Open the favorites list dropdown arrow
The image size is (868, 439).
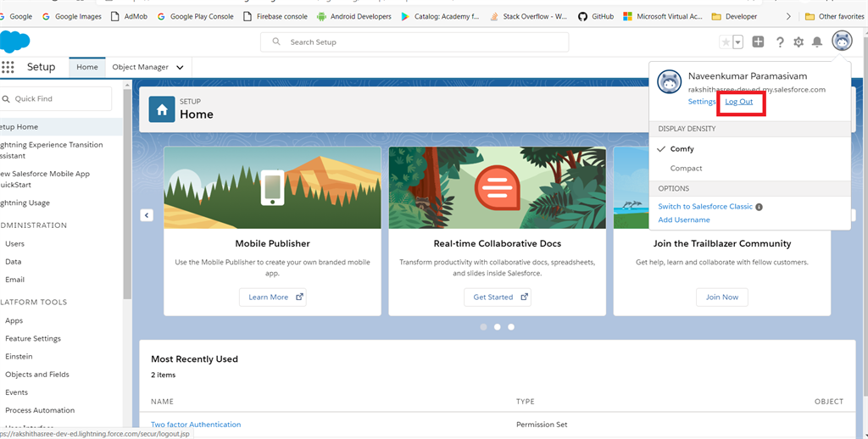pos(737,42)
